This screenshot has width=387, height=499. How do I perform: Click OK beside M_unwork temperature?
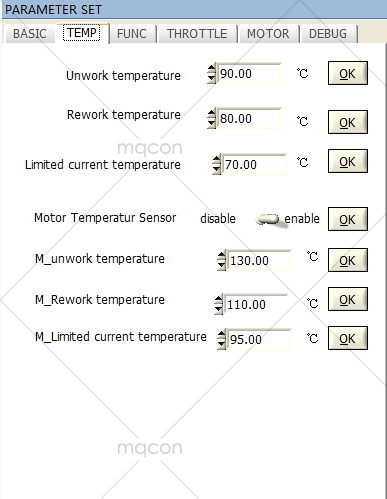pos(348,260)
